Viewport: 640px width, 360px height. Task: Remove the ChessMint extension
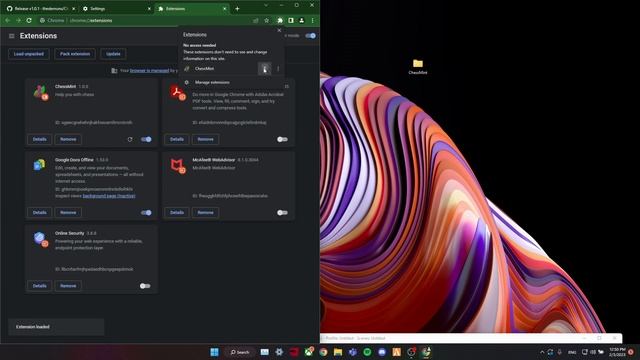pyautogui.click(x=68, y=139)
